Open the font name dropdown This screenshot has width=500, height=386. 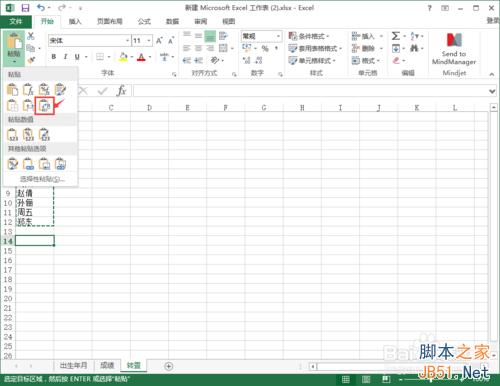(127, 41)
